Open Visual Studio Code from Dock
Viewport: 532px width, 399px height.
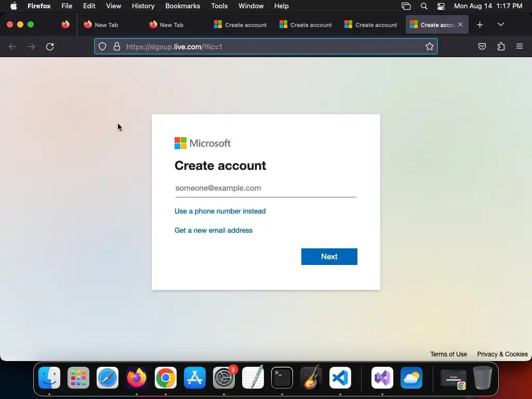(x=340, y=378)
